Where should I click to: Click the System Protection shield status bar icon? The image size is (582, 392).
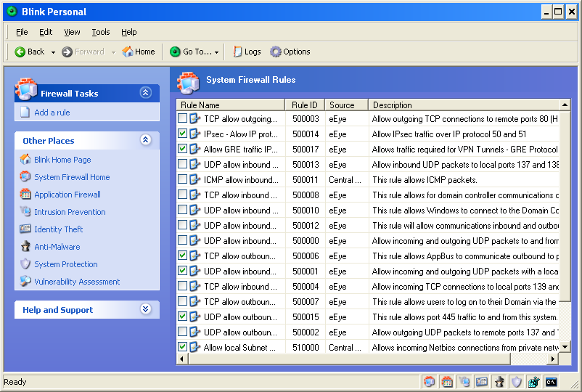(517, 382)
